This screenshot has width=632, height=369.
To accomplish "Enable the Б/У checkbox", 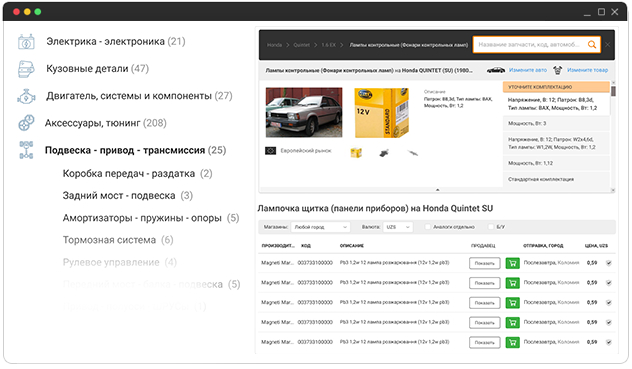I will 491,227.
